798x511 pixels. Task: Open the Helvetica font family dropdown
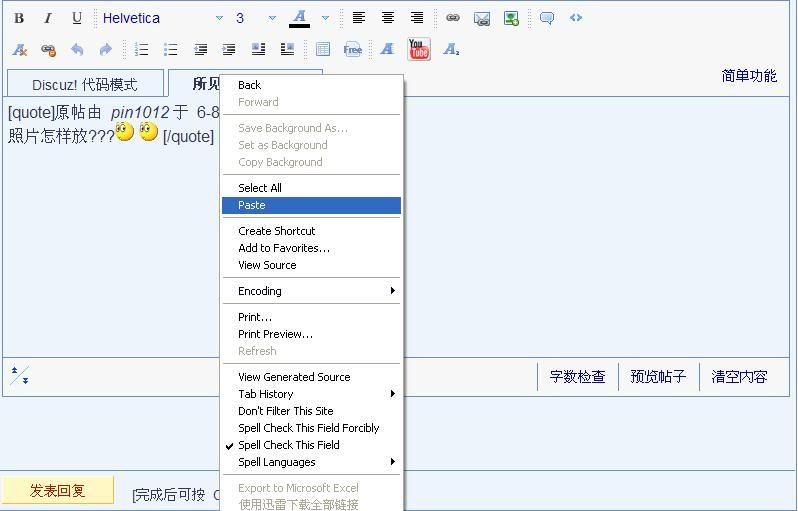pyautogui.click(x=162, y=18)
